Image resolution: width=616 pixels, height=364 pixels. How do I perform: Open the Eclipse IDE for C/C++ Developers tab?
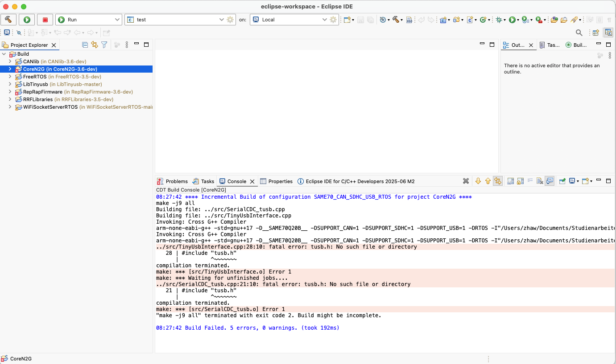coord(356,181)
